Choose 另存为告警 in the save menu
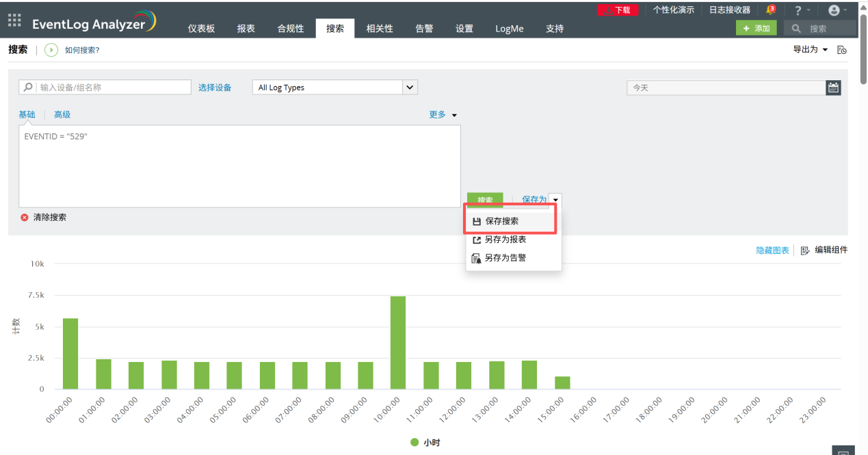The height and width of the screenshot is (455, 868). [x=505, y=259]
